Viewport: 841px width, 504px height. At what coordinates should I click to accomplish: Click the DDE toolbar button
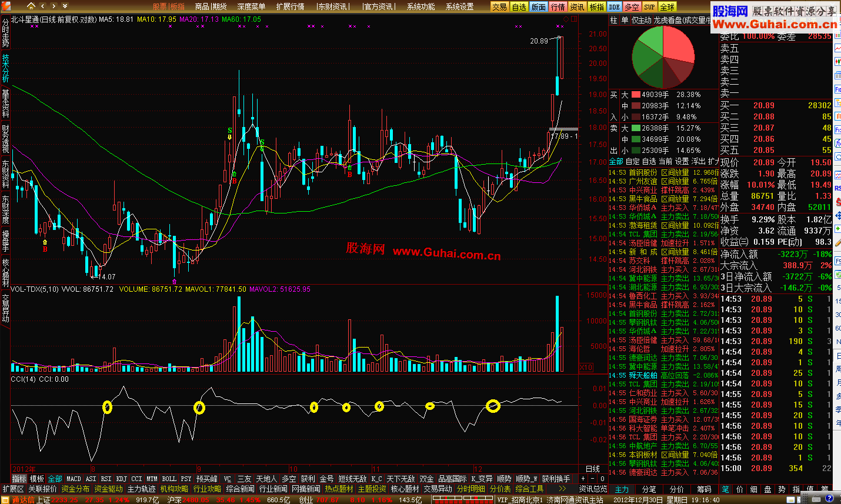614,6
